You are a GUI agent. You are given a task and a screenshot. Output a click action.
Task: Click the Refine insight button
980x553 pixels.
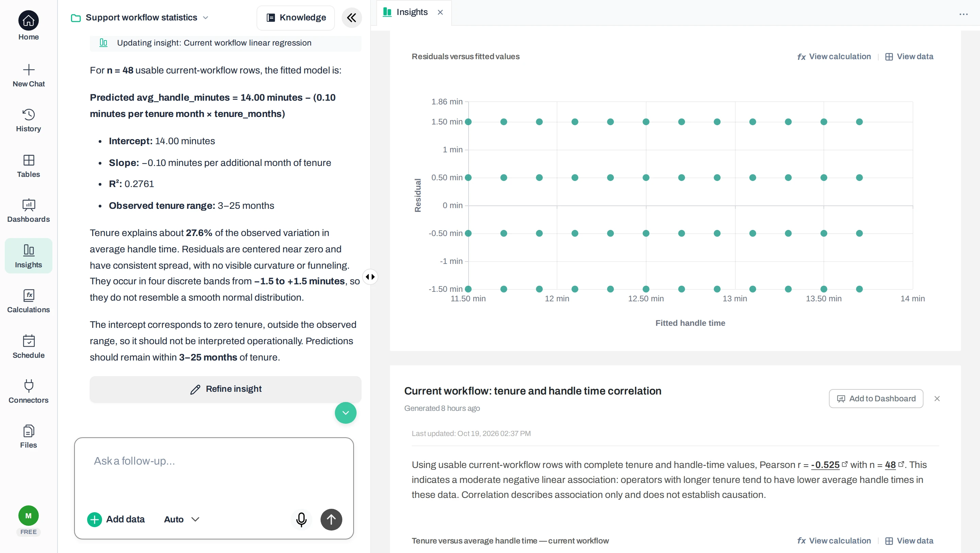[225, 389]
